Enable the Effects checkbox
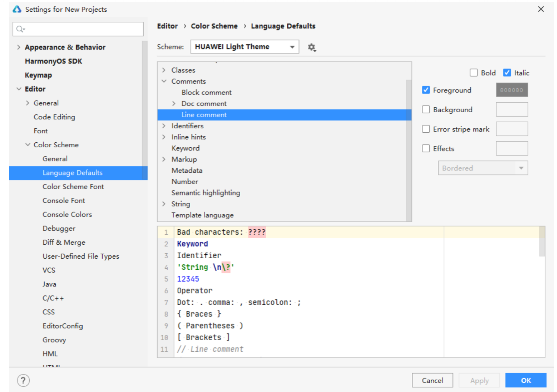This screenshot has width=557, height=392. tap(426, 148)
